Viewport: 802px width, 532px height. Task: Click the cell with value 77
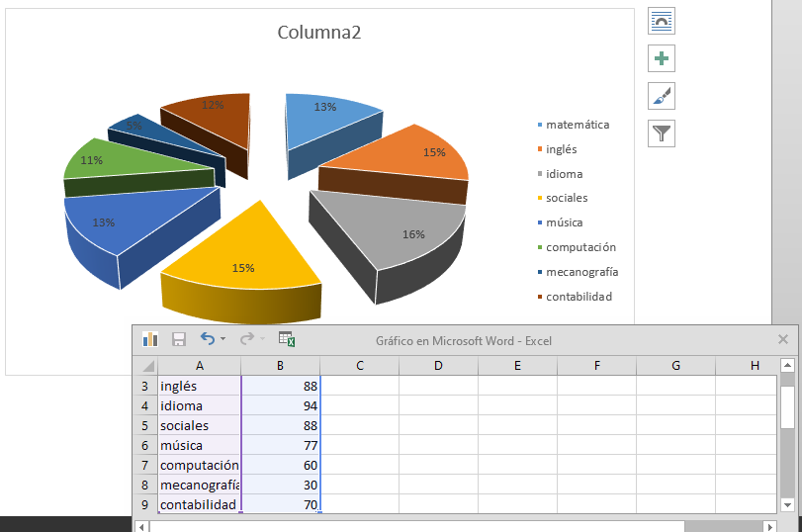tap(280, 446)
